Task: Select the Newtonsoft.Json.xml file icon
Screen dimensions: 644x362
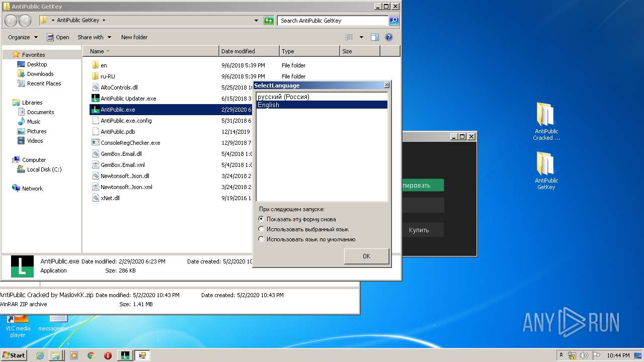Action: (96, 187)
